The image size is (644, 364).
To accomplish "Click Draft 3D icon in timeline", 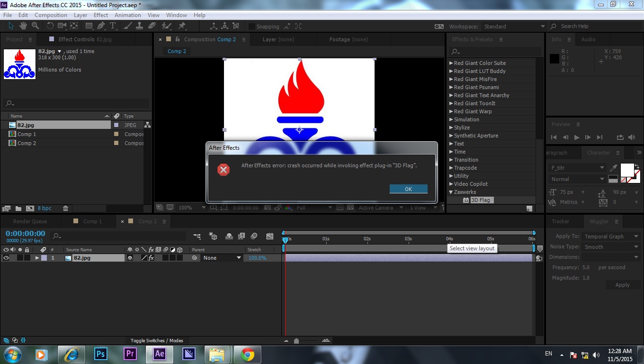I will 213,236.
